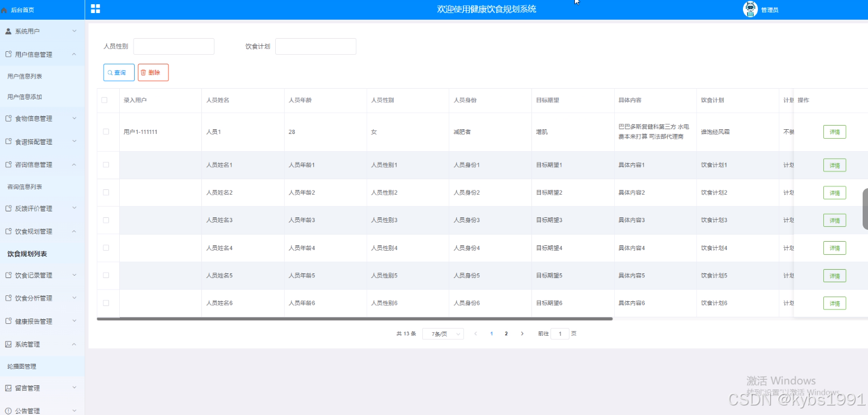Click the 前往 page number input box
This screenshot has height=415, width=868.
tap(560, 334)
